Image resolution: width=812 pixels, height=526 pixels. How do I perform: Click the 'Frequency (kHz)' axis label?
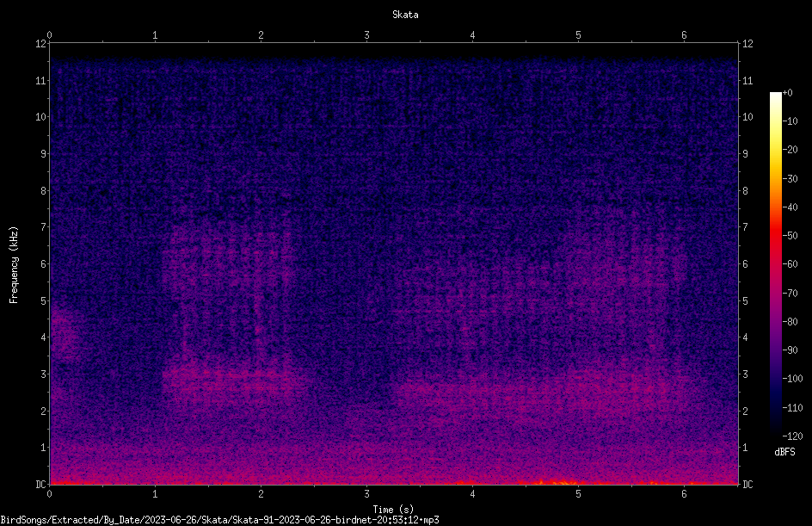click(x=14, y=265)
